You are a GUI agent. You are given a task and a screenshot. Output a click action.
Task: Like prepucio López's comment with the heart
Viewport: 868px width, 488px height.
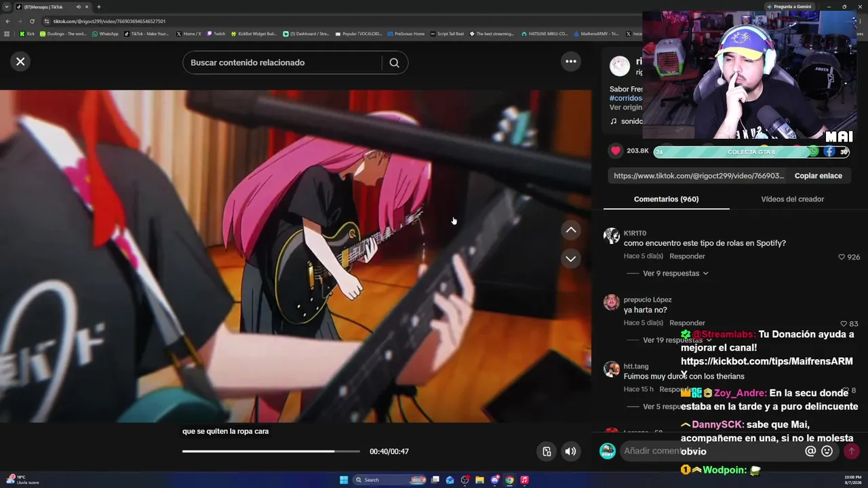[x=844, y=324]
